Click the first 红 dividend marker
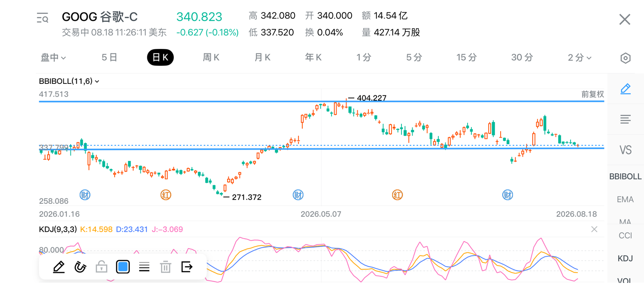 tap(166, 195)
